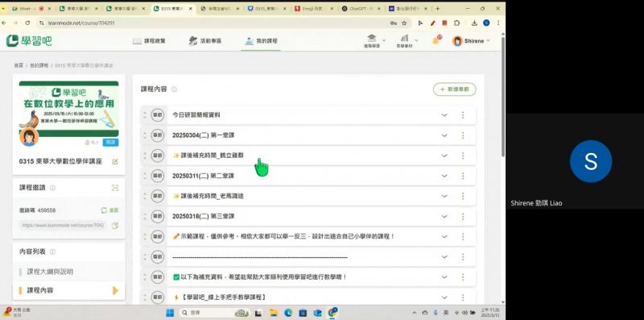Open a new browser tab

(x=437, y=8)
